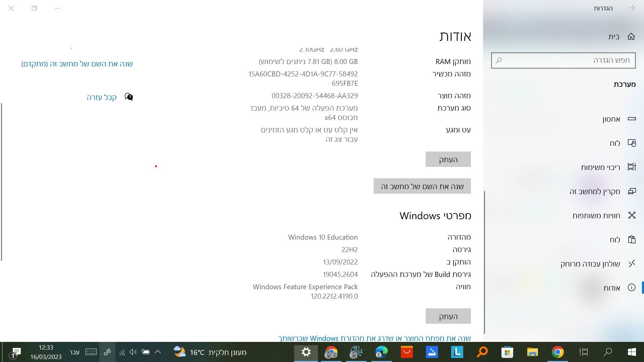Open gear-and-circuit app on taskbar
This screenshot has width=644, height=362.
(x=356, y=352)
